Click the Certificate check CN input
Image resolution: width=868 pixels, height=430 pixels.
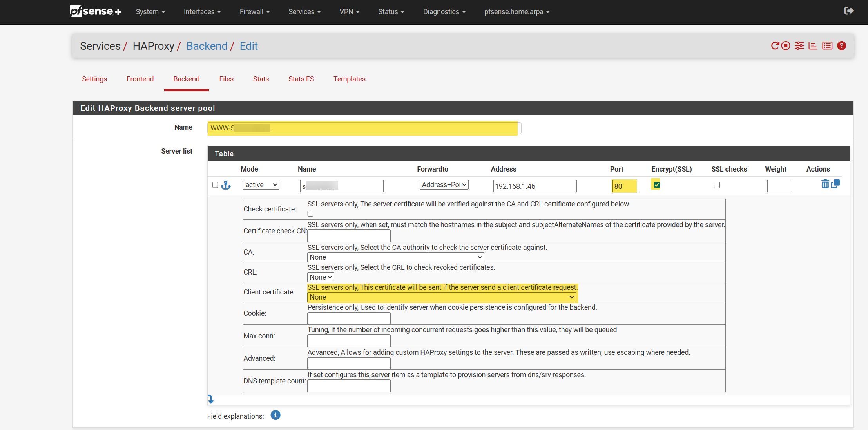point(349,236)
